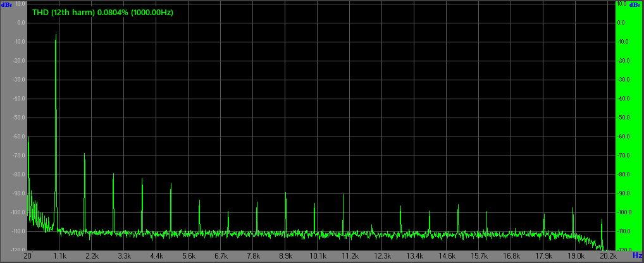
Task: Click the 10.1k frequency axis label
Action: 318,256
